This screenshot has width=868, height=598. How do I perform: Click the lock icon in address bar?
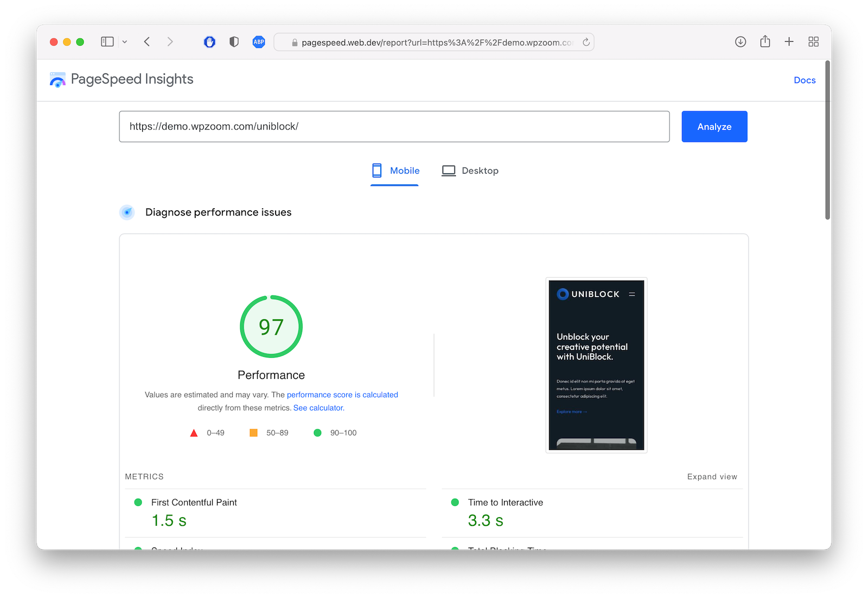(x=295, y=42)
